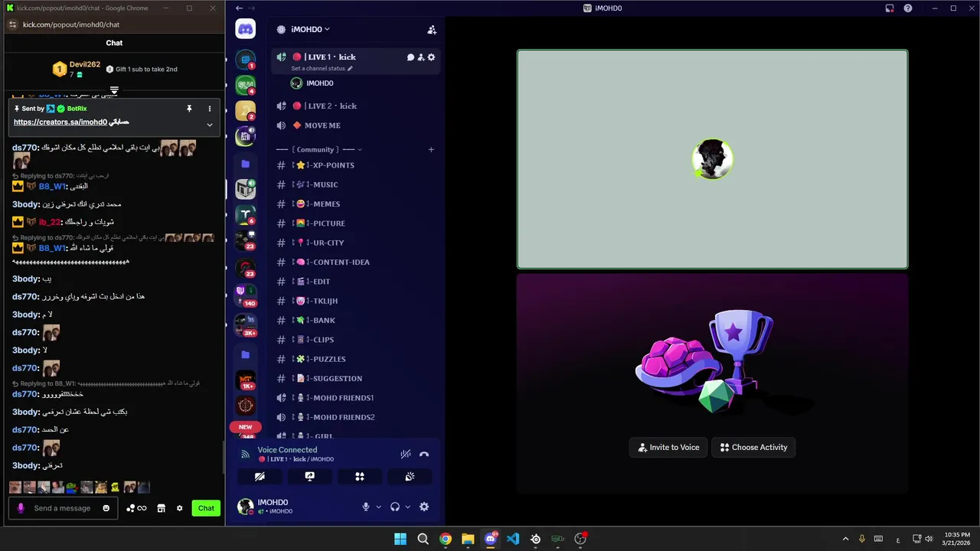Open soundboard in voice panel

tap(410, 476)
